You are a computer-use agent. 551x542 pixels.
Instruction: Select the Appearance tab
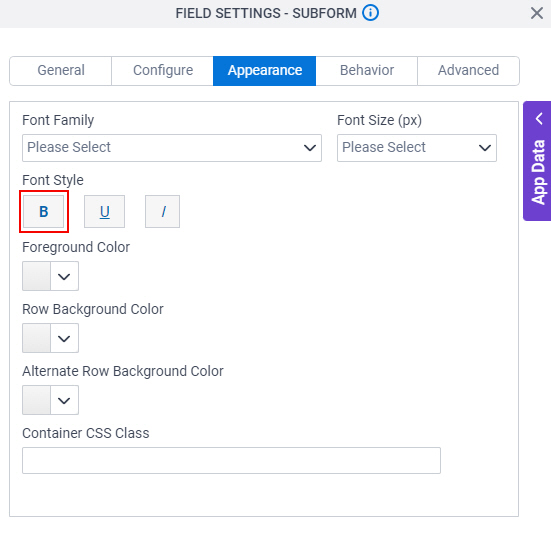[x=265, y=71]
